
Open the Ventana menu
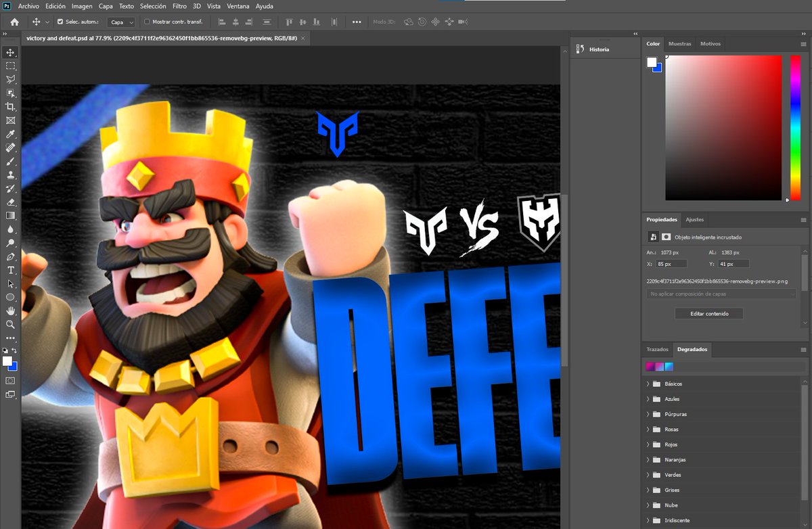238,5
